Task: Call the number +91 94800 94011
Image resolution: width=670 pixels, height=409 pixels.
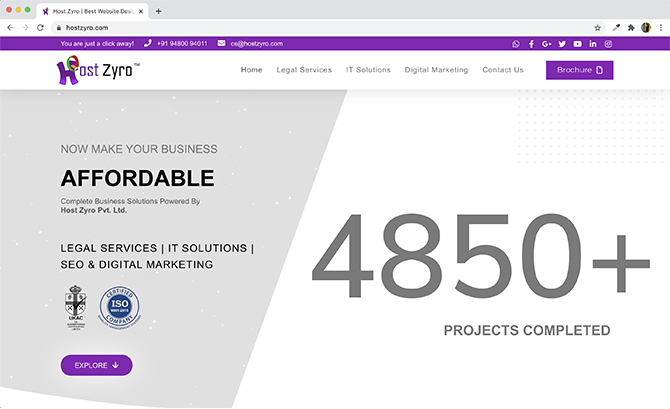Action: 182,44
